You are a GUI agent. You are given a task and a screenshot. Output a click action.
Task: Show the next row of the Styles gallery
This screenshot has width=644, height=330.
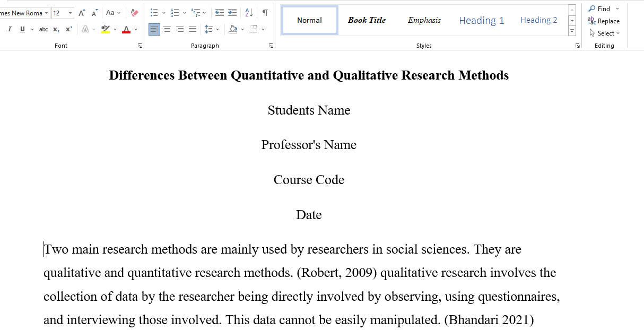click(x=572, y=20)
